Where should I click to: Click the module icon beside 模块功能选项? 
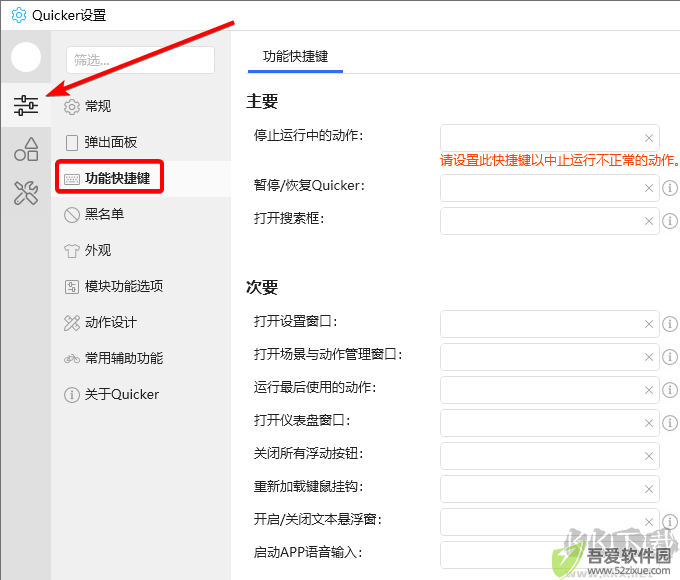tap(72, 287)
